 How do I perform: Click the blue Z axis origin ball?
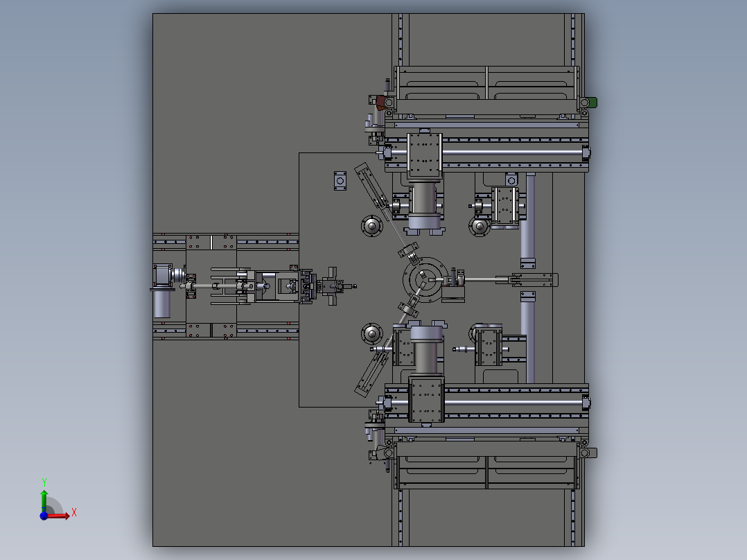click(x=44, y=516)
